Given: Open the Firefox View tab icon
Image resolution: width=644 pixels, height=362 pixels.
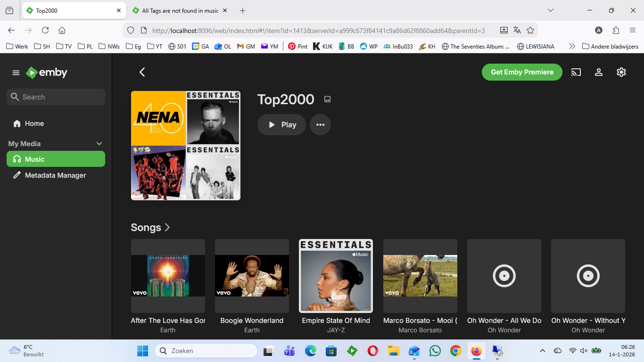Looking at the screenshot, I should pyautogui.click(x=9, y=10).
